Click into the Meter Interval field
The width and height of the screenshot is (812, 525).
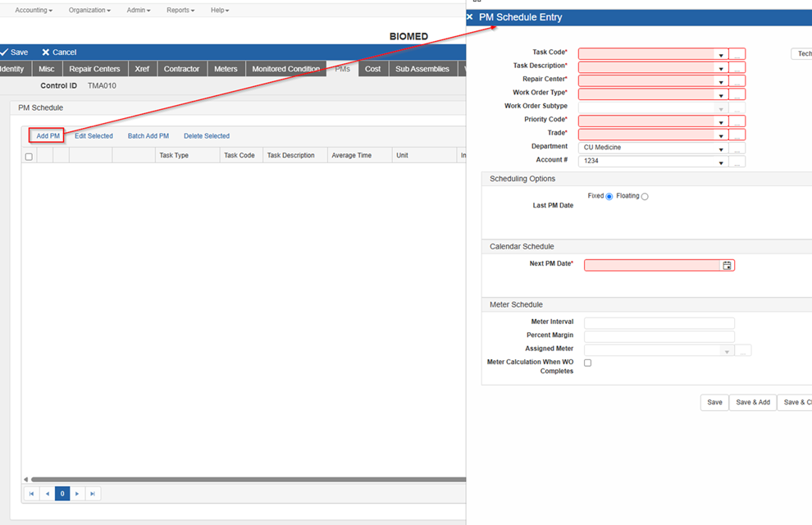pos(659,323)
